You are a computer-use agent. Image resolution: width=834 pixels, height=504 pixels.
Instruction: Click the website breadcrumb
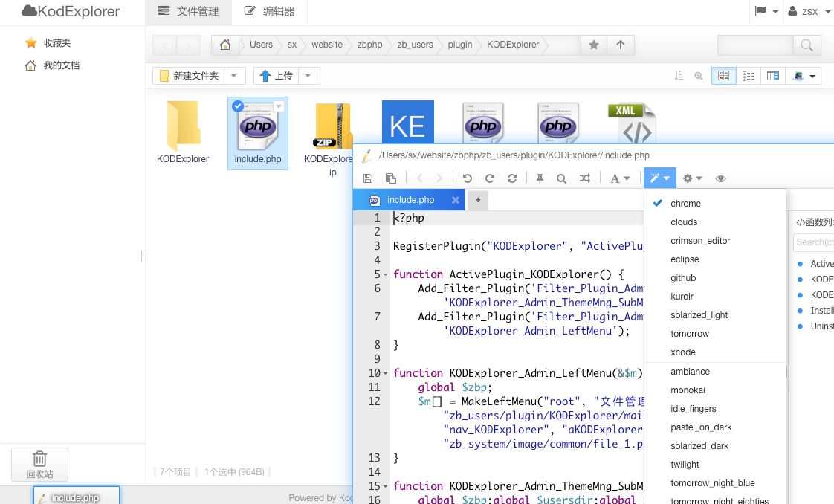point(327,45)
